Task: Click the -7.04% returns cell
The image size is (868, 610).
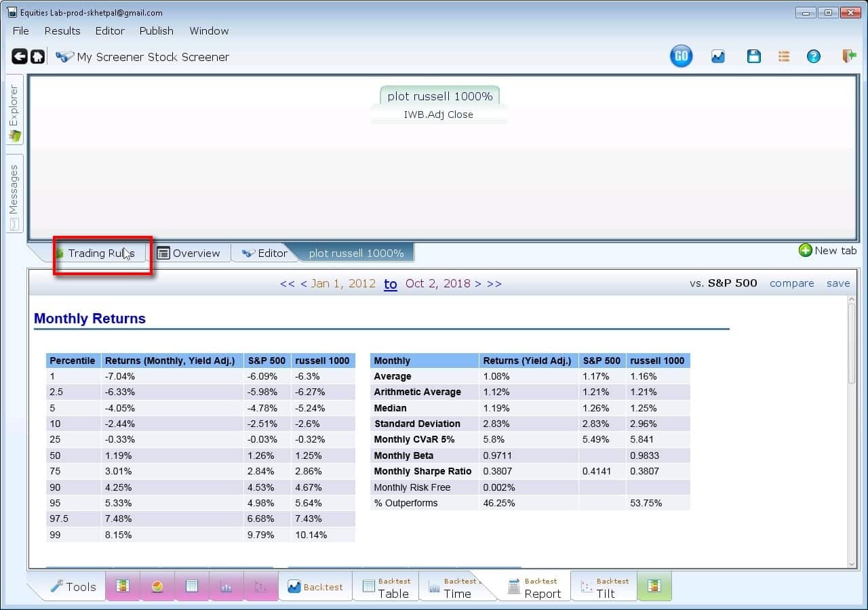Action: pyautogui.click(x=172, y=376)
